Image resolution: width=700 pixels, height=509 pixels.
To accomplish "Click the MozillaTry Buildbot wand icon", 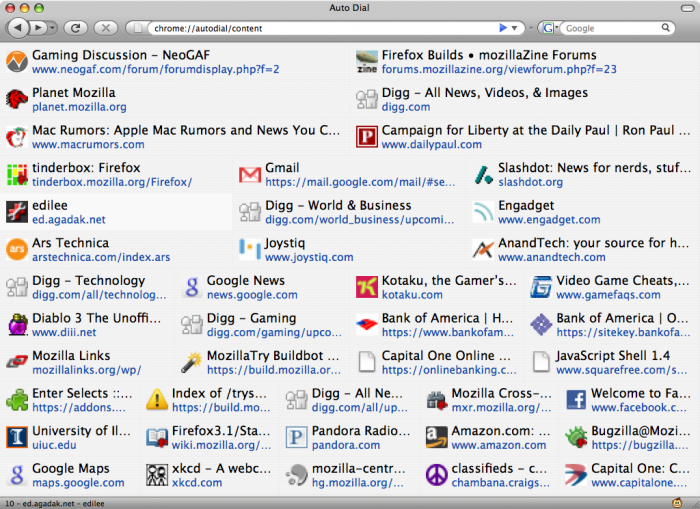I will 192,362.
